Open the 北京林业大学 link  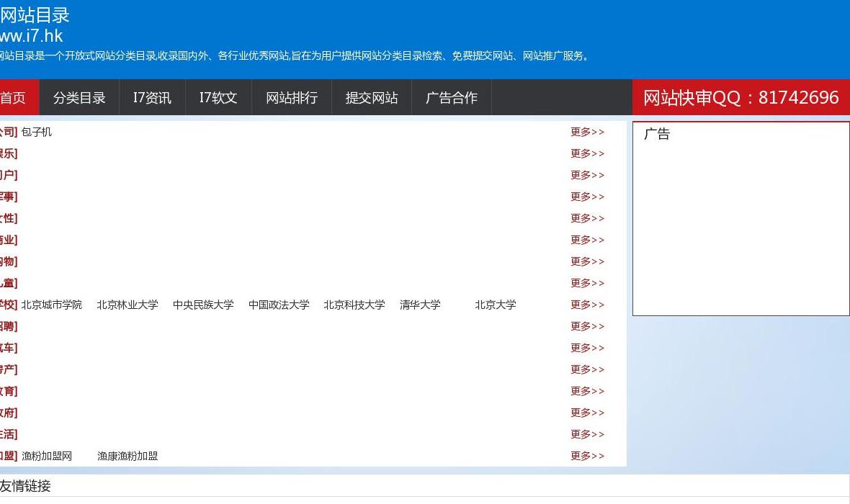(x=127, y=305)
